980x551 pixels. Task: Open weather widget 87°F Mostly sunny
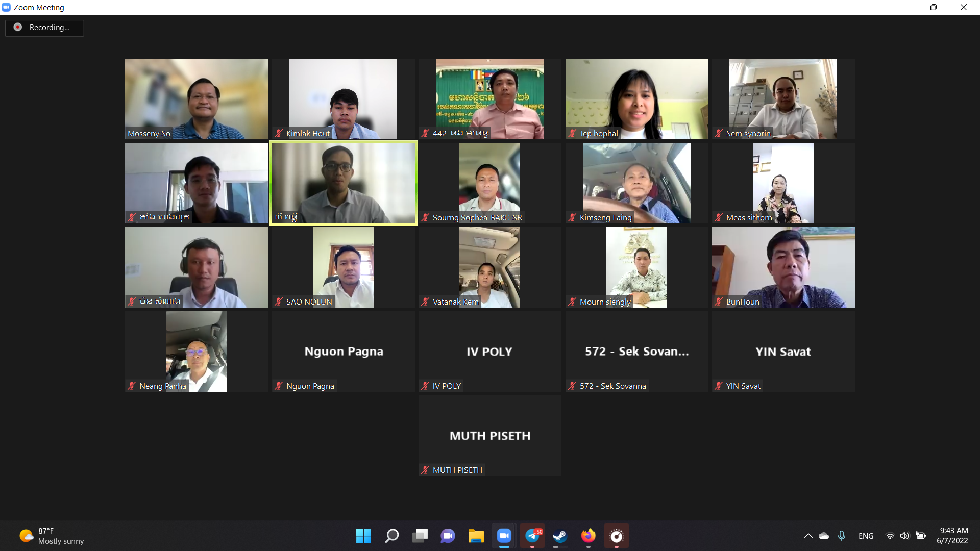[51, 536]
